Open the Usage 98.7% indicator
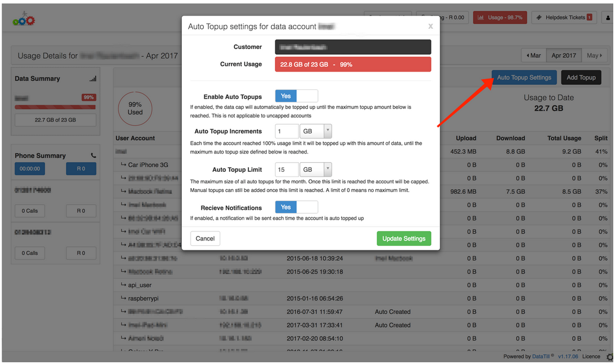The image size is (615, 364). pyautogui.click(x=500, y=18)
